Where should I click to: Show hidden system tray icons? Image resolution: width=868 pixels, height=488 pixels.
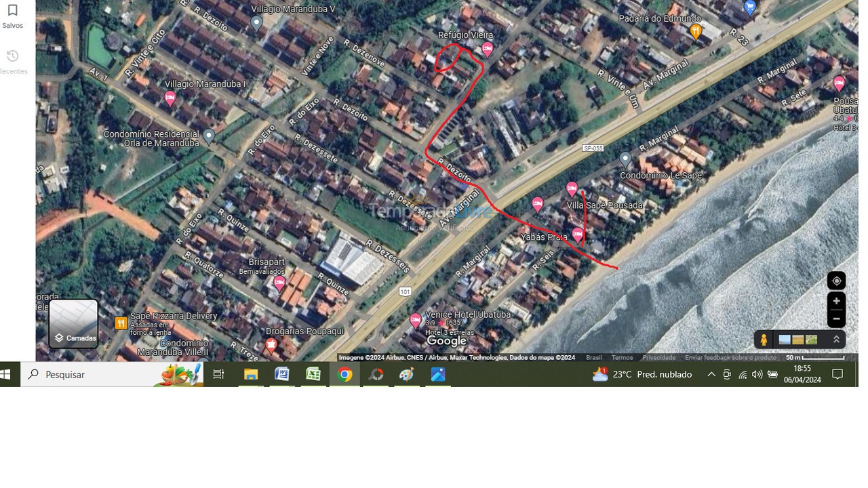(x=711, y=374)
